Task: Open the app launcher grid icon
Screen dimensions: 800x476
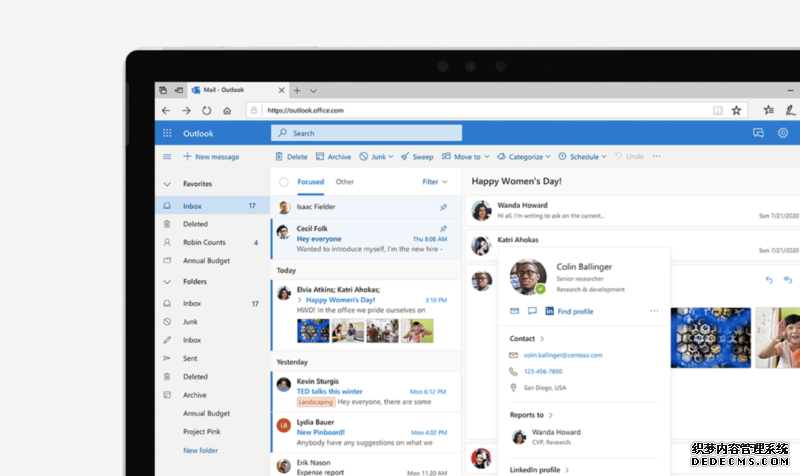Action: (167, 133)
